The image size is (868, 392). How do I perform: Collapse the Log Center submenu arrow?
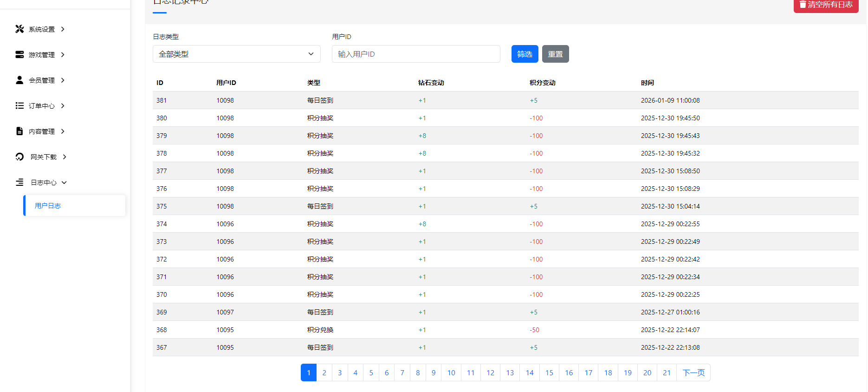(x=64, y=183)
